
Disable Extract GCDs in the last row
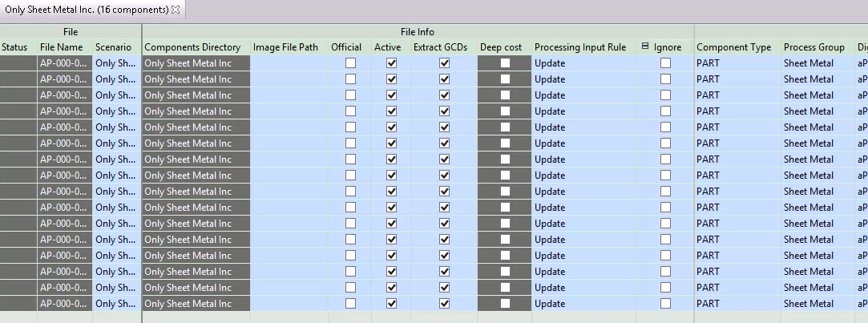(444, 304)
